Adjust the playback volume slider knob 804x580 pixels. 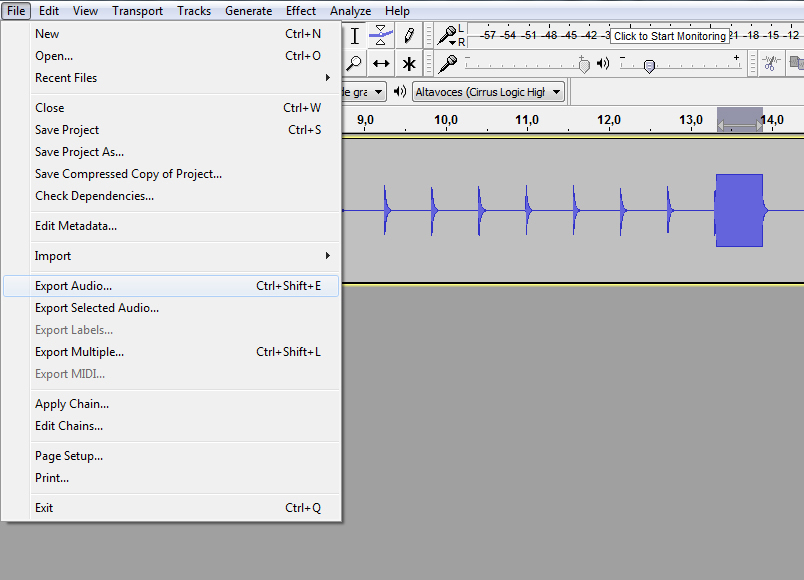649,66
